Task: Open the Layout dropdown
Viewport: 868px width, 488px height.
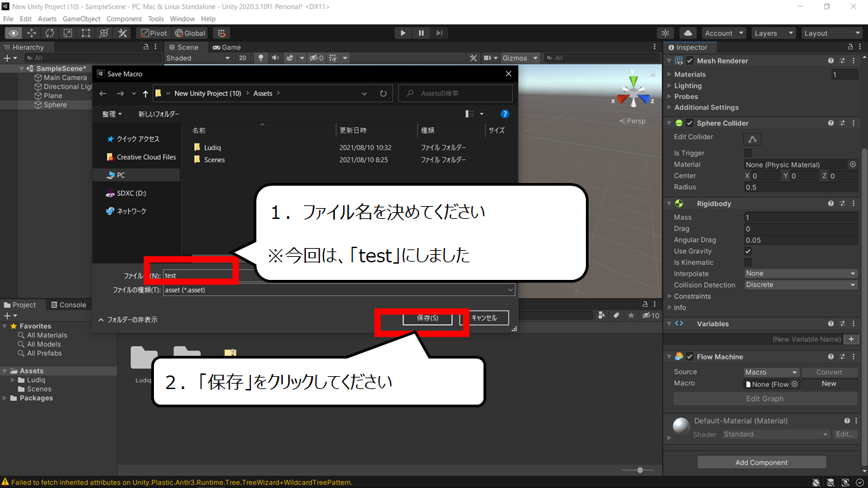Action: pos(831,33)
